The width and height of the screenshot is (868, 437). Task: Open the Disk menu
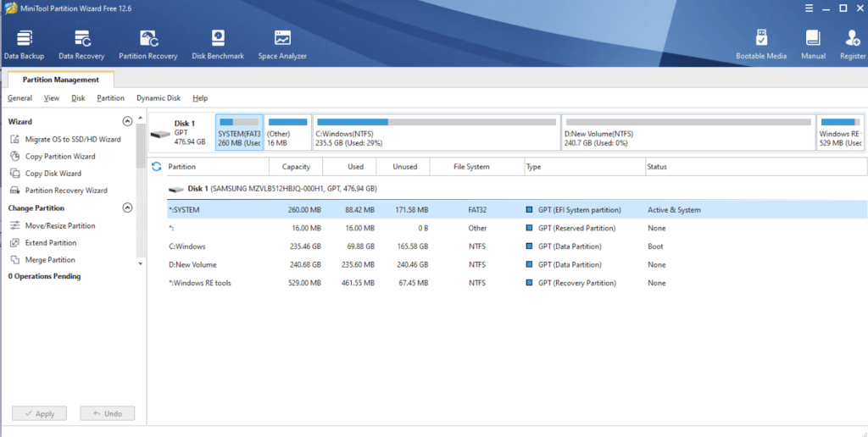point(78,98)
